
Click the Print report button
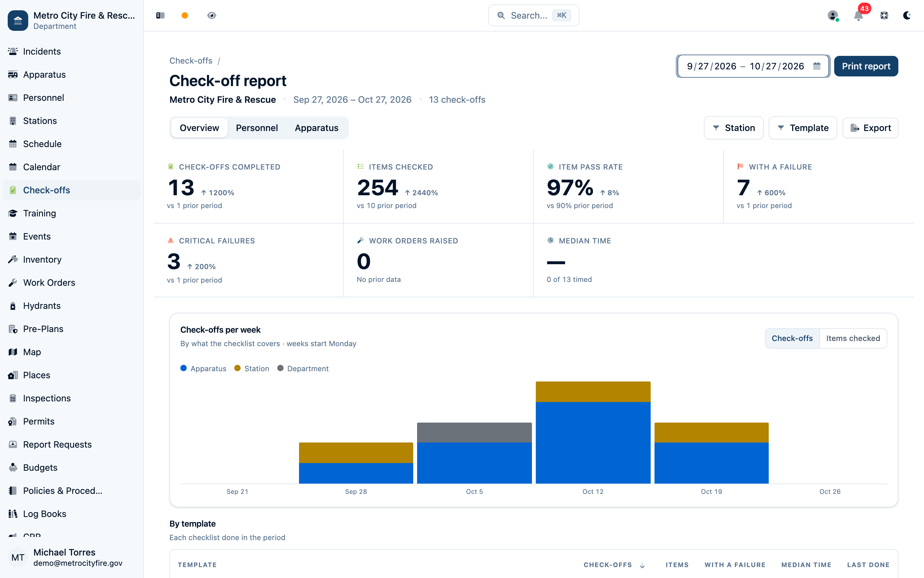pyautogui.click(x=866, y=66)
